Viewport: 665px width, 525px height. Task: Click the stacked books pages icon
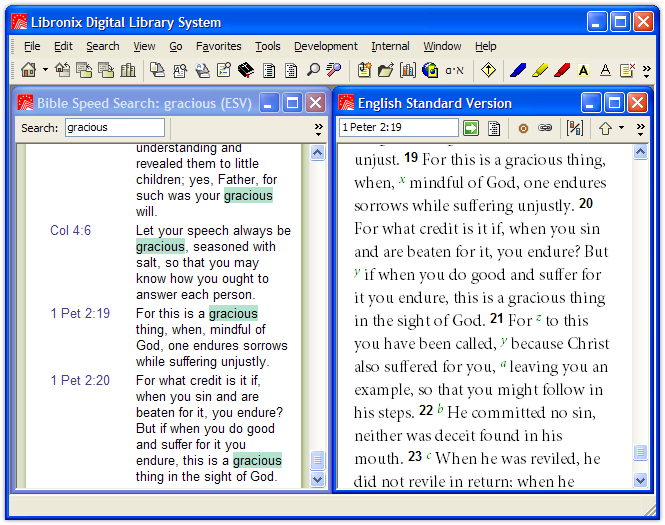(x=157, y=70)
